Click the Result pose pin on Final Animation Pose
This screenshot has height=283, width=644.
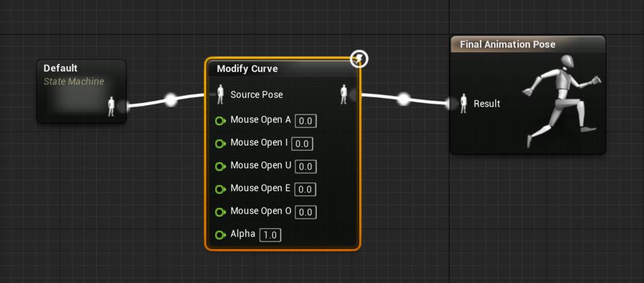tap(464, 104)
